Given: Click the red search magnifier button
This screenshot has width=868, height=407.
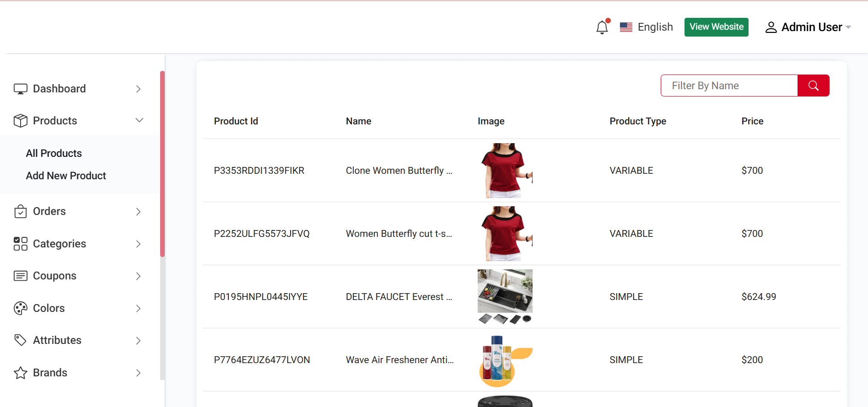Looking at the screenshot, I should point(813,86).
